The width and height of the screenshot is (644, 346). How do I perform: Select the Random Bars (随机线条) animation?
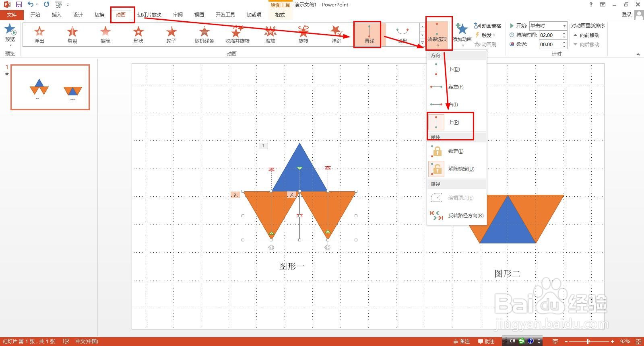coord(204,35)
